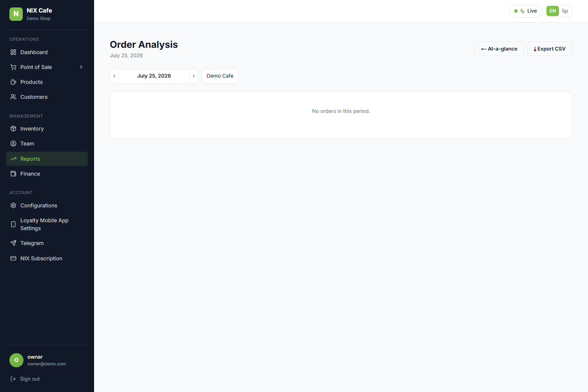
Task: Open the July 25, 2026 date picker
Action: point(154,76)
